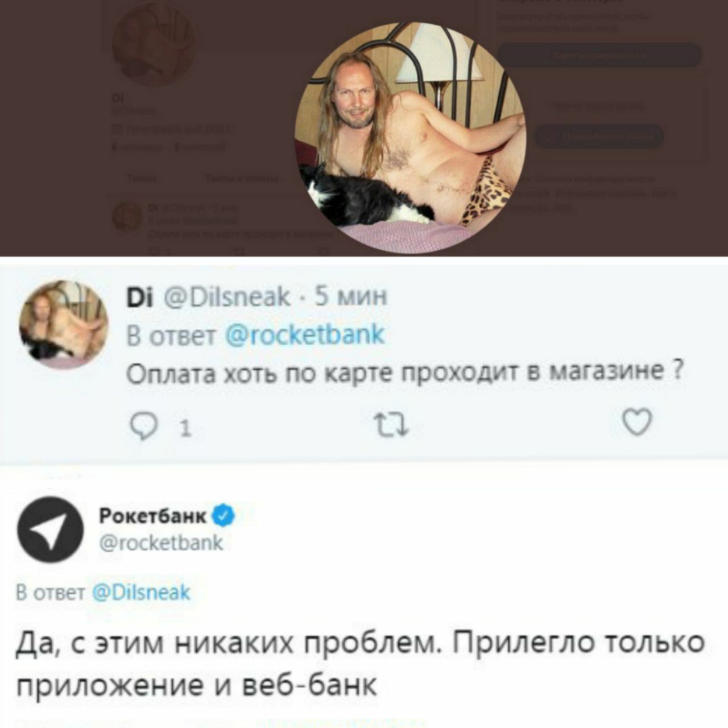Open the Рокетбанк display name
728x728 pixels.
pyautogui.click(x=152, y=516)
